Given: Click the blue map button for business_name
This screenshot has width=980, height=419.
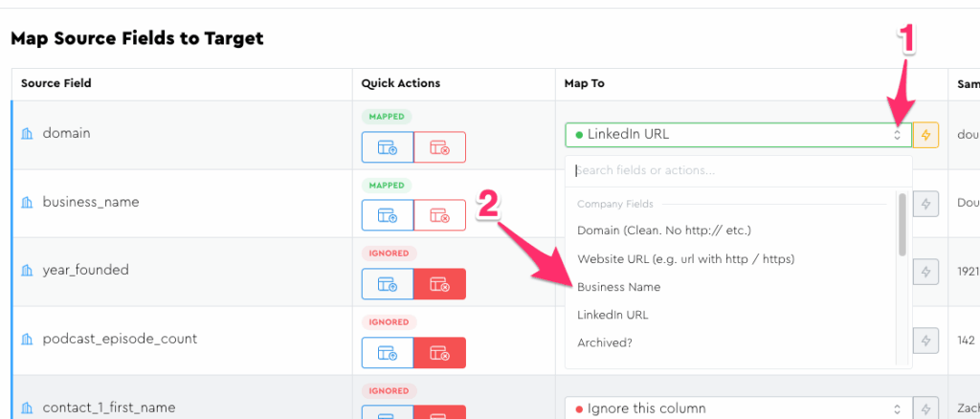Looking at the screenshot, I should (x=388, y=216).
